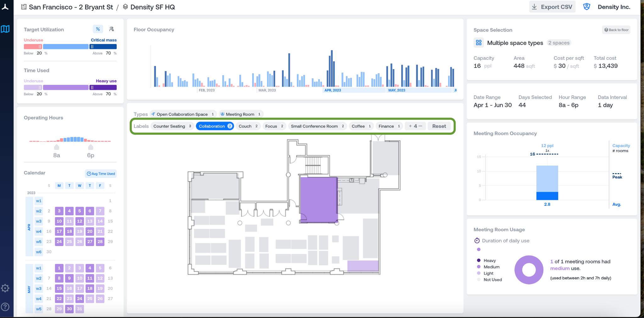
Task: Click the Density logo icon in sidebar
Action: [x=5, y=7]
